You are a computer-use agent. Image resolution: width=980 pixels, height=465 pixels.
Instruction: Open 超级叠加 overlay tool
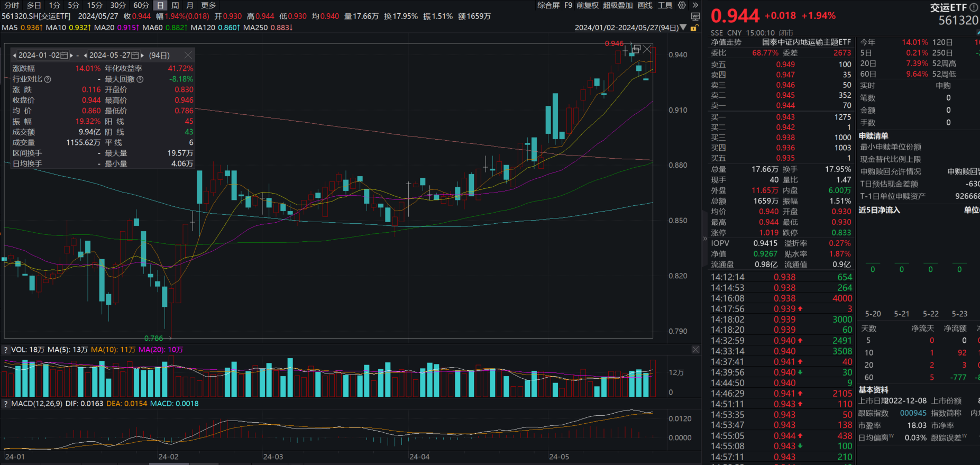click(x=618, y=5)
